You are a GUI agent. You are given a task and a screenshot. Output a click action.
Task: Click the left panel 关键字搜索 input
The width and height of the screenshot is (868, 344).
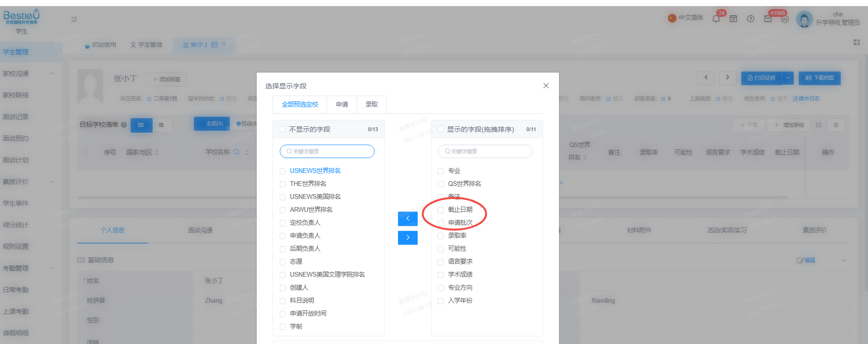327,151
